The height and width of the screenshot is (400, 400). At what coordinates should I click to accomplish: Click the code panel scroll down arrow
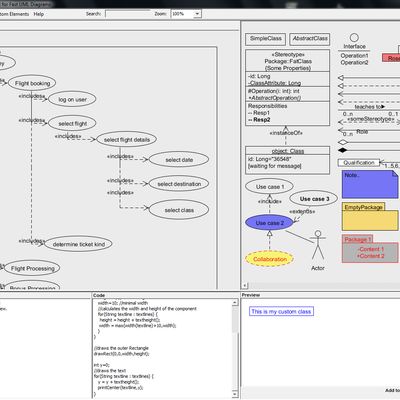235,394
